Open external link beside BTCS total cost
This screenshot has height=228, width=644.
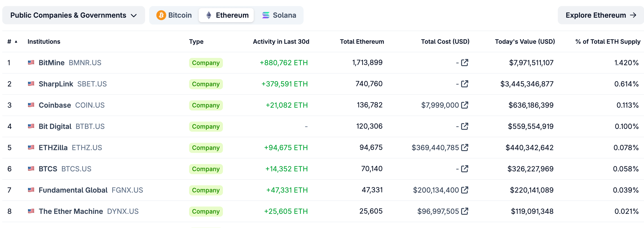(465, 169)
